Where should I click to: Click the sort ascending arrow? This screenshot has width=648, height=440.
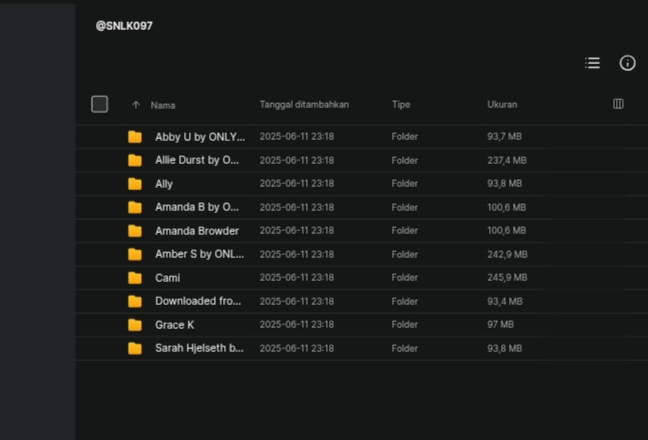click(136, 105)
